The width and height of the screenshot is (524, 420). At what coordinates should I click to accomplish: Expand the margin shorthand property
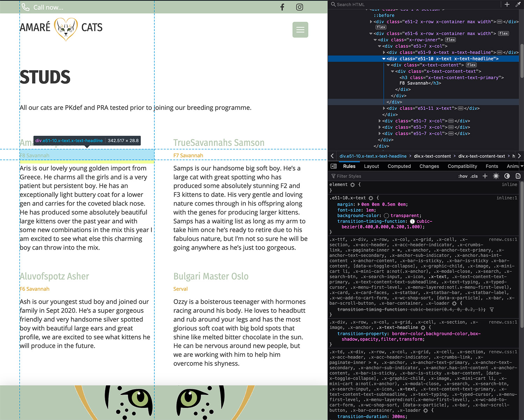coord(359,205)
